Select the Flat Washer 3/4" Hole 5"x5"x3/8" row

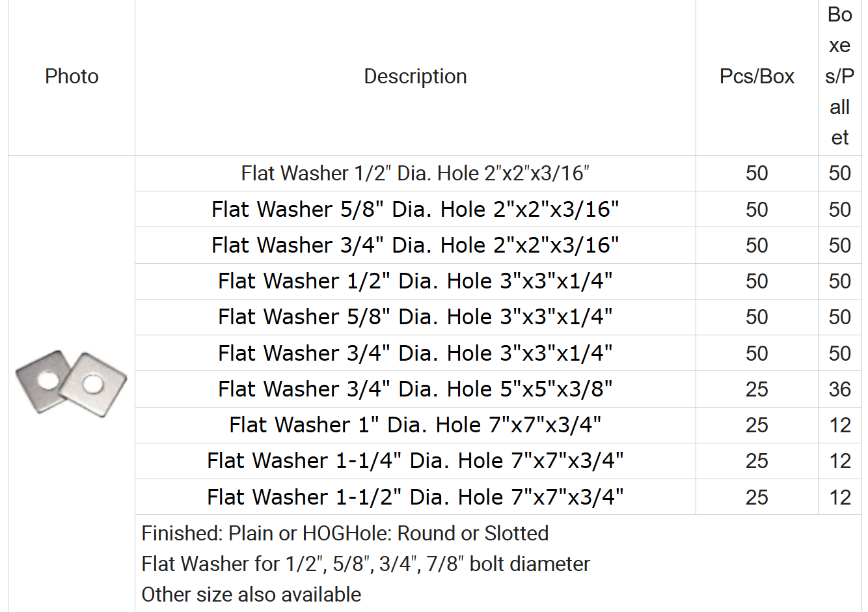coord(498,389)
